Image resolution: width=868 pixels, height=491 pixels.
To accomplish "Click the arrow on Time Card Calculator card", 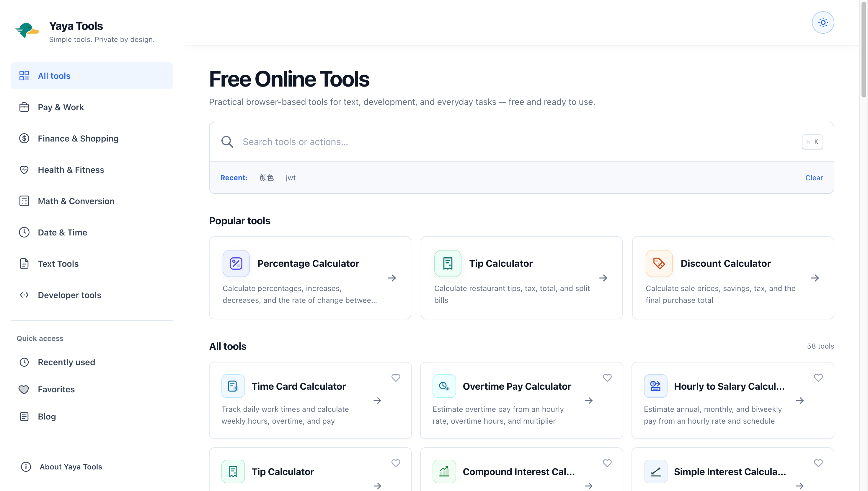I will (377, 400).
